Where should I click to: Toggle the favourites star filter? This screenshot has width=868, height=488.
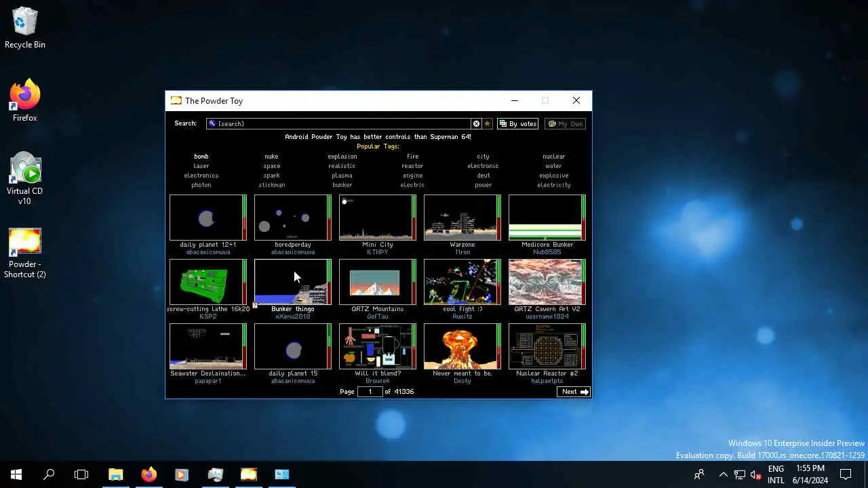487,123
